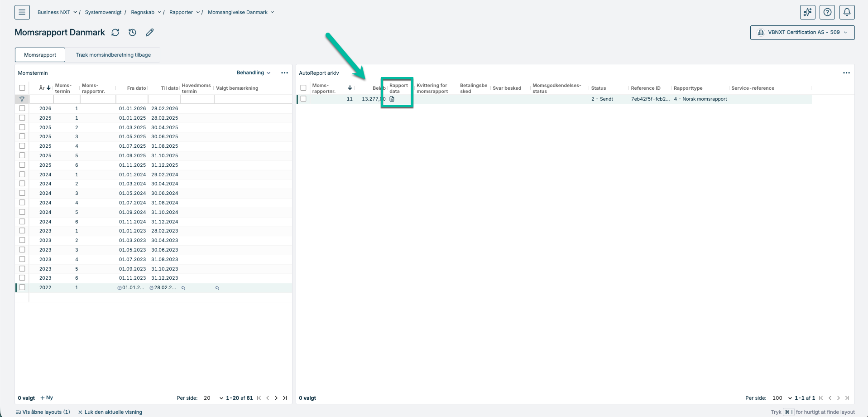The height and width of the screenshot is (417, 868).
Task: Go to next page in Momstermin
Action: [x=276, y=398]
